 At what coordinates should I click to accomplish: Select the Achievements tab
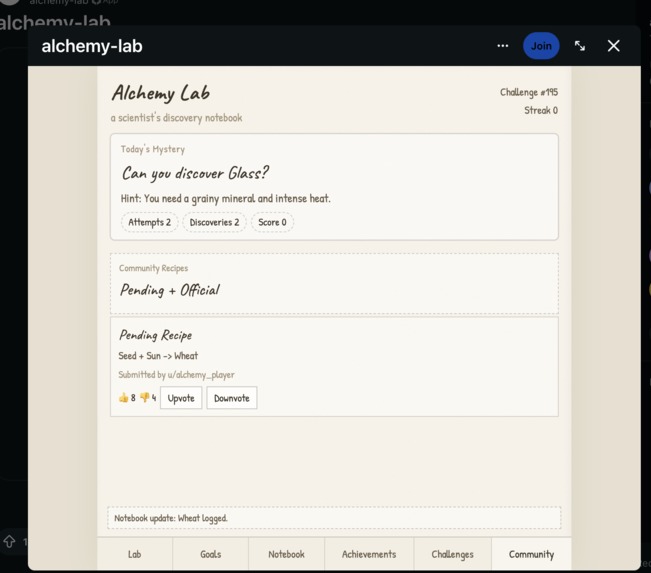pos(369,554)
